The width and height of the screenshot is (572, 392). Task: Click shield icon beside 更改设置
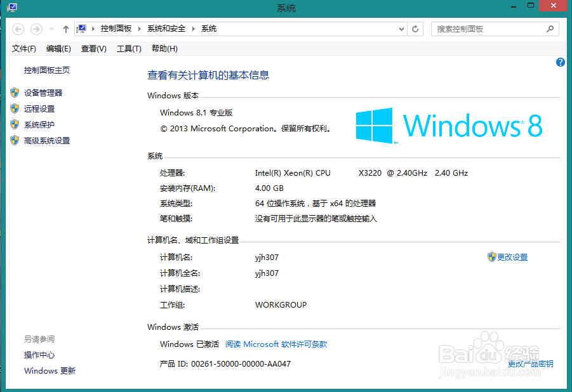coord(492,257)
